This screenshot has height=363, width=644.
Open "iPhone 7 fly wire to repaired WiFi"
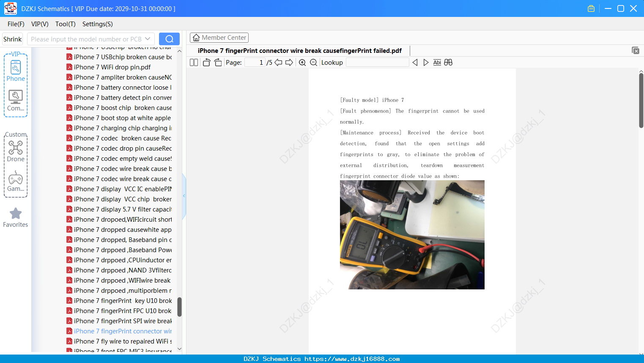pyautogui.click(x=119, y=341)
